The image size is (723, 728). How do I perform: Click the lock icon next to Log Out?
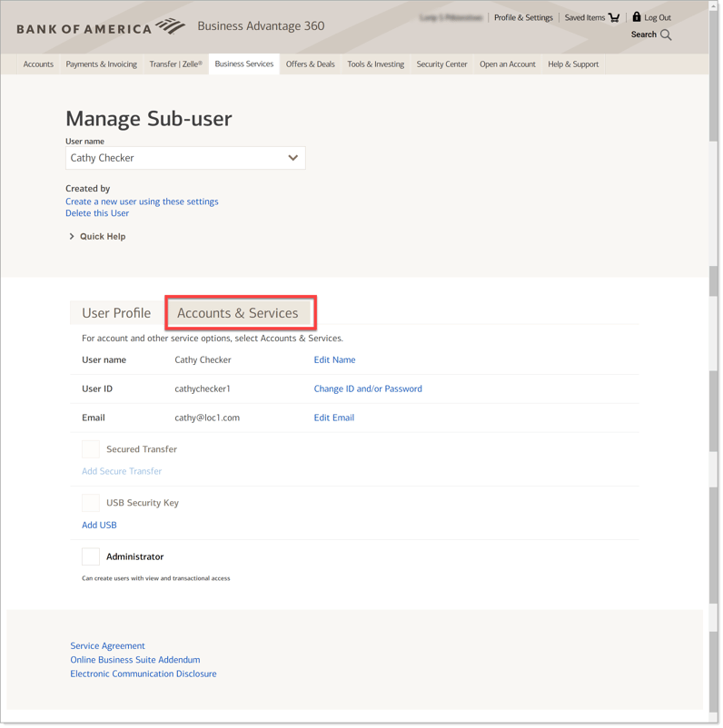(636, 15)
